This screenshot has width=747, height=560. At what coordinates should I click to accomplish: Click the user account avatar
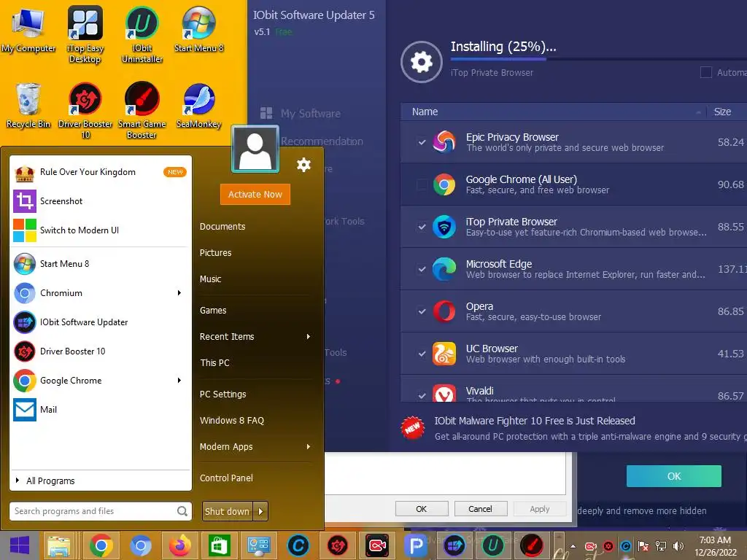coord(255,149)
